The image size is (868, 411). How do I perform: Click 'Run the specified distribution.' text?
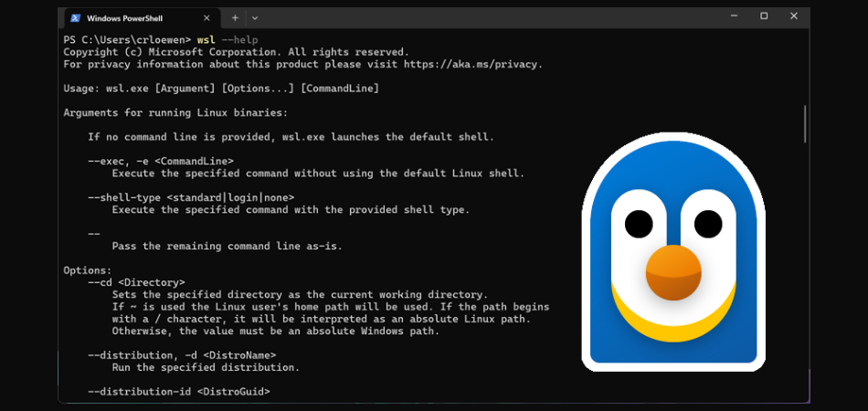click(206, 367)
